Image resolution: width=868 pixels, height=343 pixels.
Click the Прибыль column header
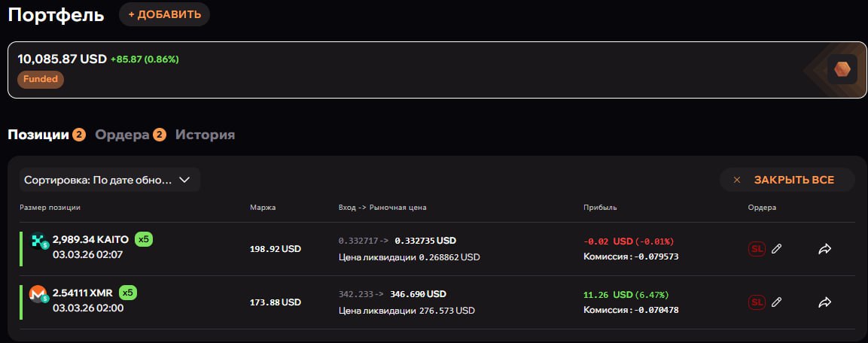(x=599, y=207)
